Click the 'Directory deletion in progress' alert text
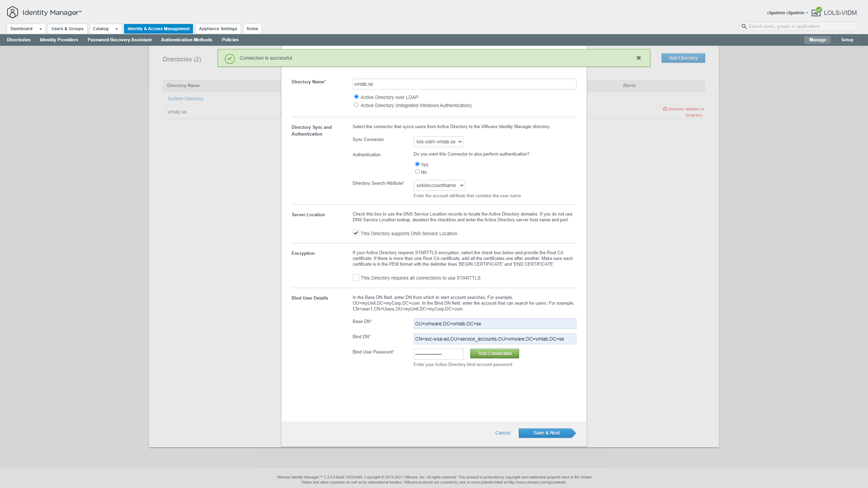This screenshot has width=868, height=488. coord(686,112)
